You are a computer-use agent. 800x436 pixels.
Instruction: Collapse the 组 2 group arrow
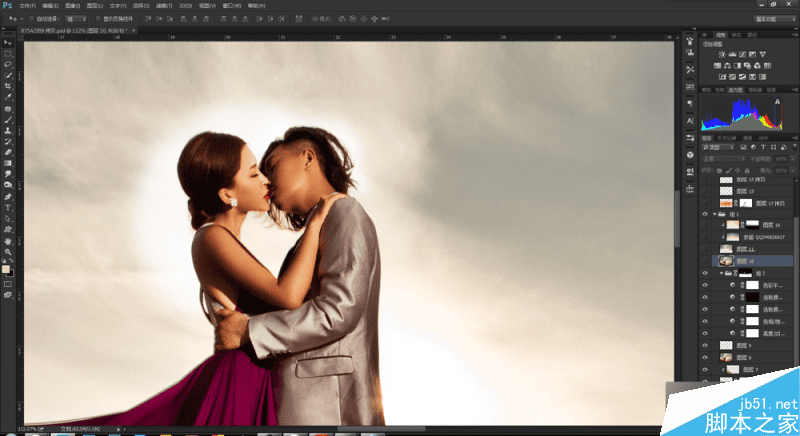(x=721, y=273)
